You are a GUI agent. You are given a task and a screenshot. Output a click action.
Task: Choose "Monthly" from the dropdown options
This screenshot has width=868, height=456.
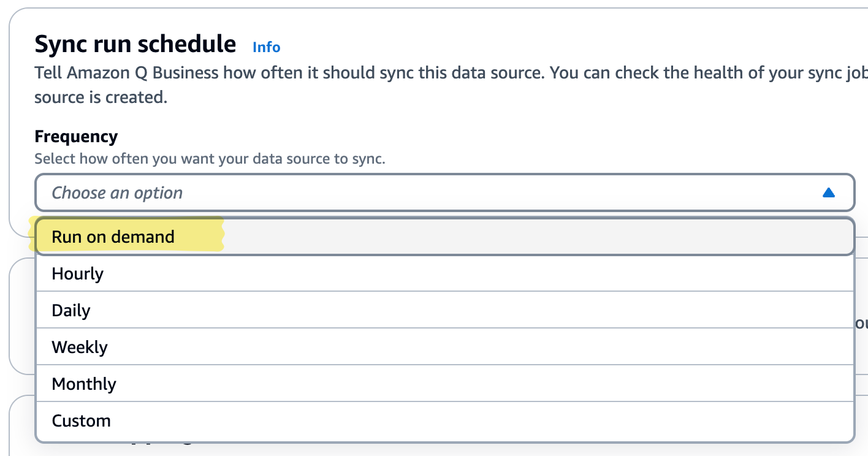(84, 384)
